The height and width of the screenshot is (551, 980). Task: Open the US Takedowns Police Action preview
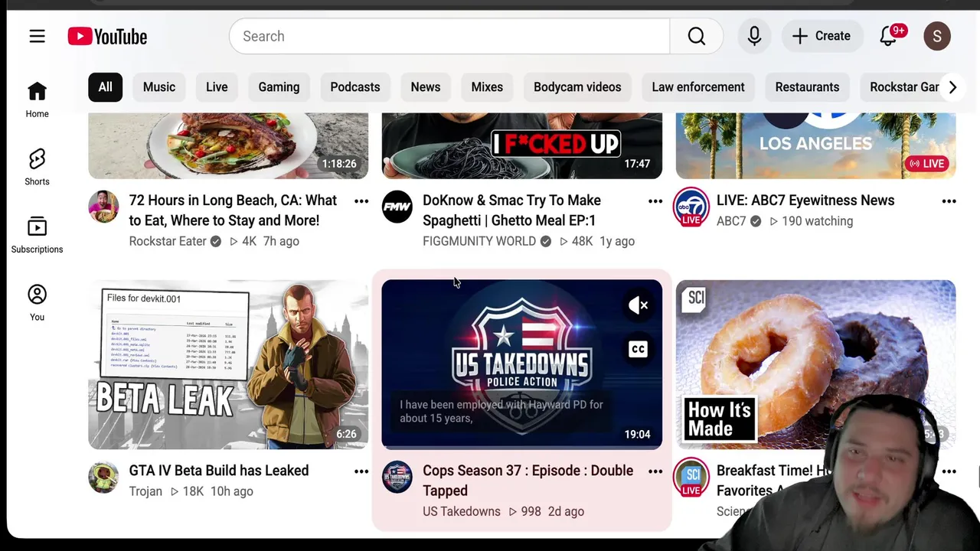(x=522, y=364)
